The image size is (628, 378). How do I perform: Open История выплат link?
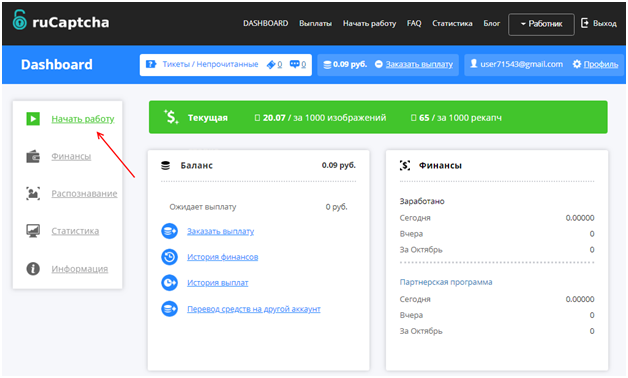click(218, 283)
